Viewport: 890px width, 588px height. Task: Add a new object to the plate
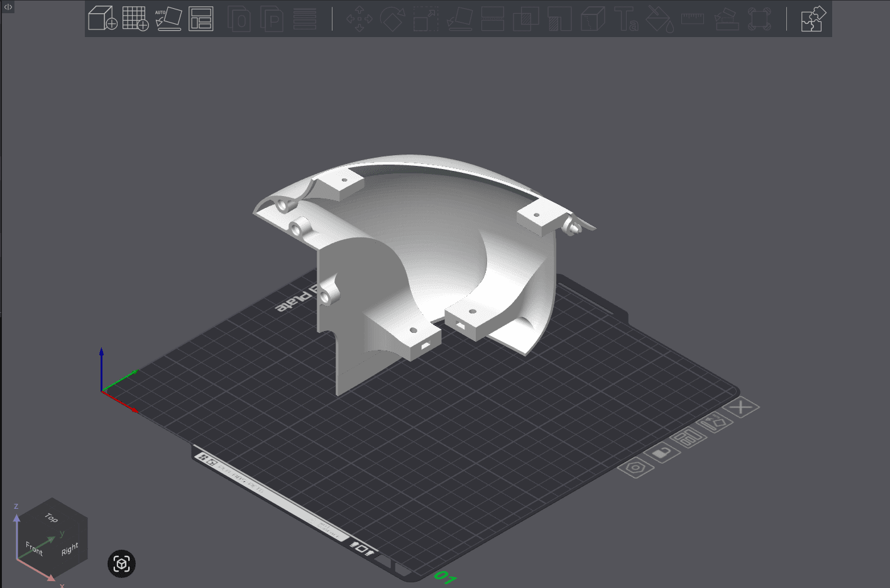pyautogui.click(x=102, y=19)
